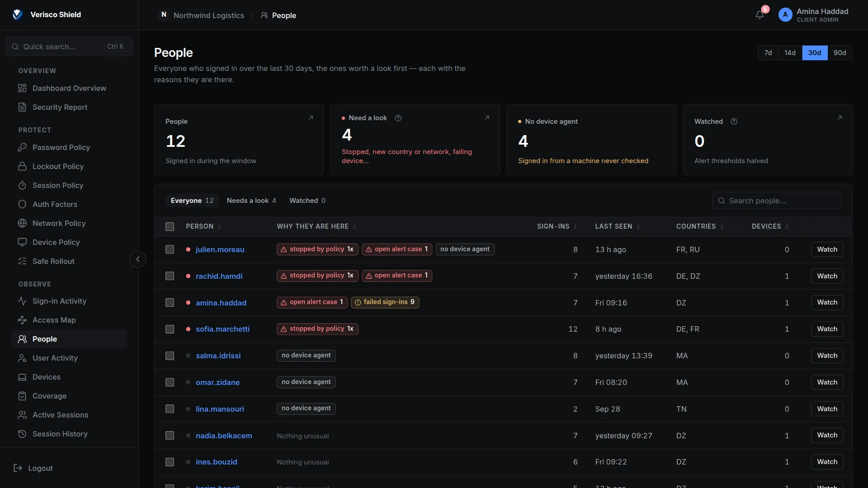Select the 90d time range
The height and width of the screenshot is (488, 868).
(x=840, y=53)
